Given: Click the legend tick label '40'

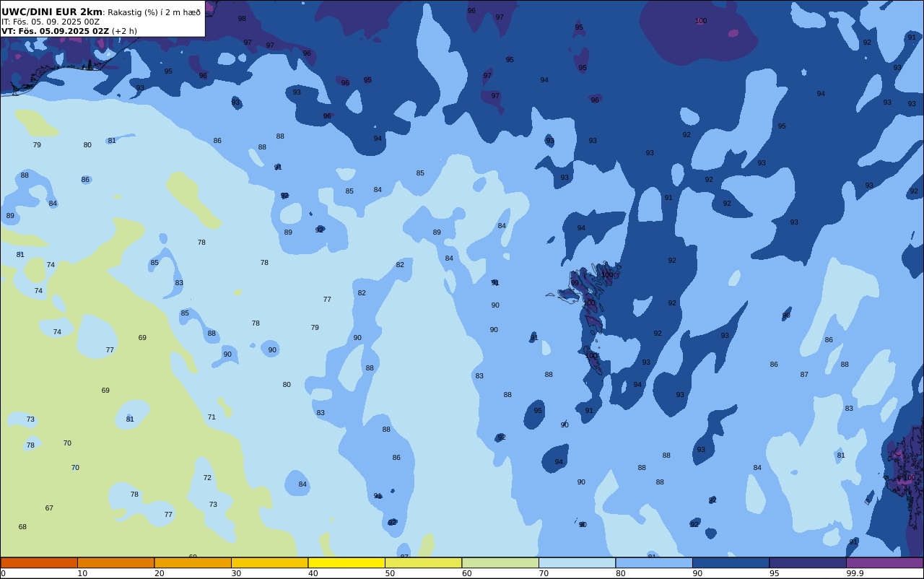Looking at the screenshot, I should click(313, 573).
